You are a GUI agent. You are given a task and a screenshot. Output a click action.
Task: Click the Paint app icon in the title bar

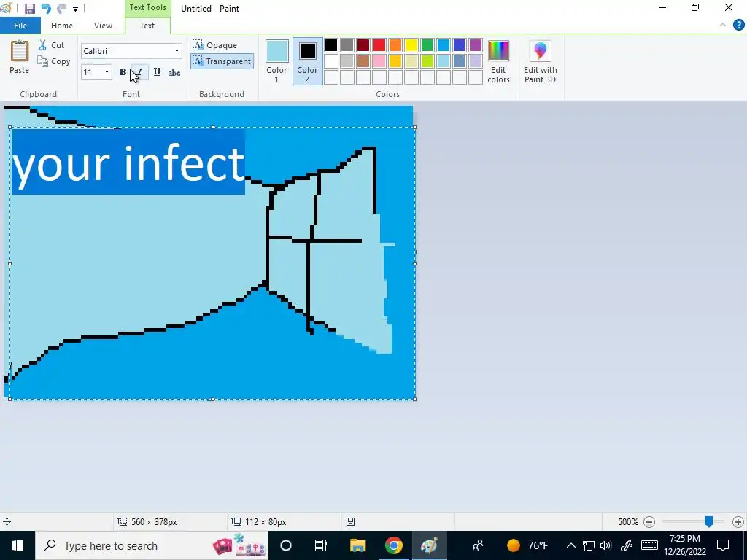(x=6, y=9)
